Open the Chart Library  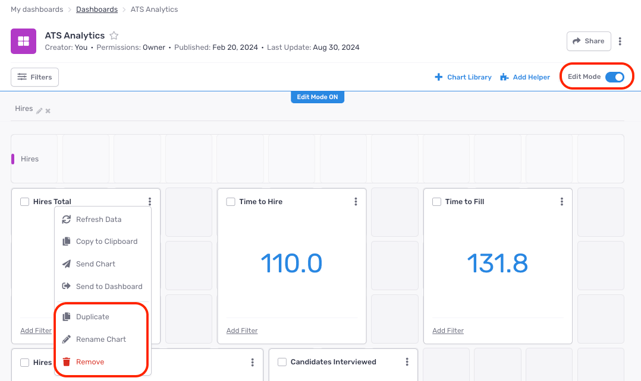(463, 77)
